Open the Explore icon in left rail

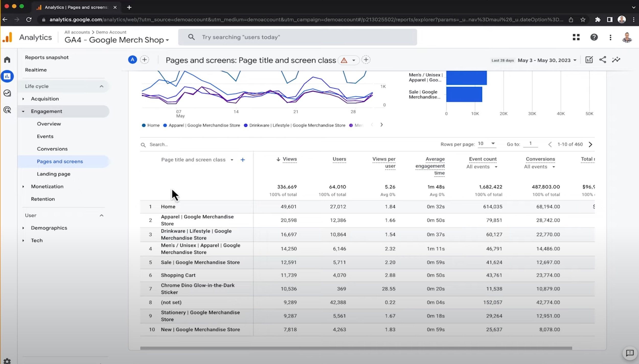pos(7,93)
